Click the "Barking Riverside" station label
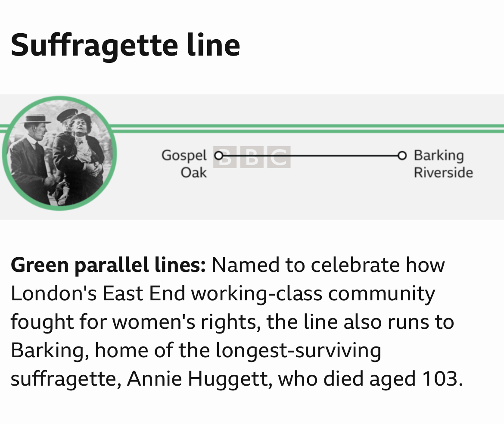 pos(443,164)
